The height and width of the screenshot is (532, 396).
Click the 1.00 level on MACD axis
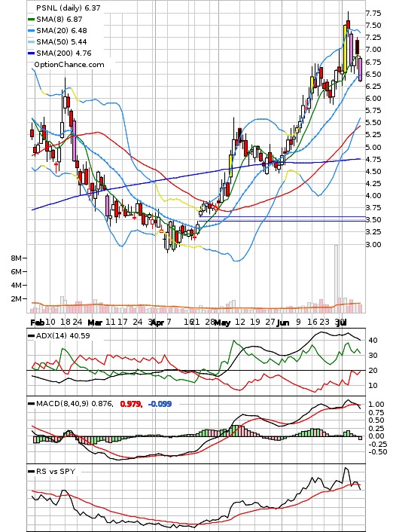click(x=376, y=405)
